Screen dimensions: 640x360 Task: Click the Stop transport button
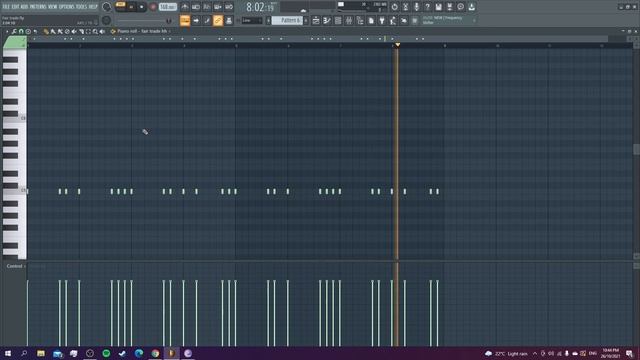point(142,7)
